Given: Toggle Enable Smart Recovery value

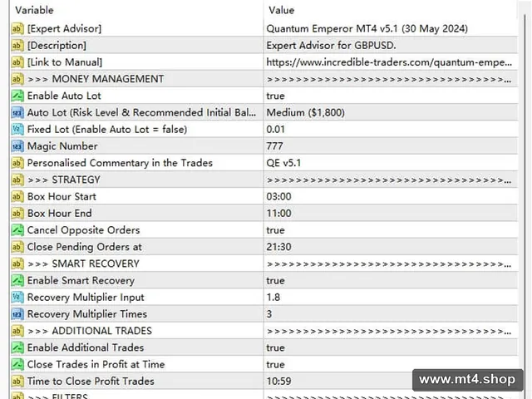Looking at the screenshot, I should click(x=391, y=281).
